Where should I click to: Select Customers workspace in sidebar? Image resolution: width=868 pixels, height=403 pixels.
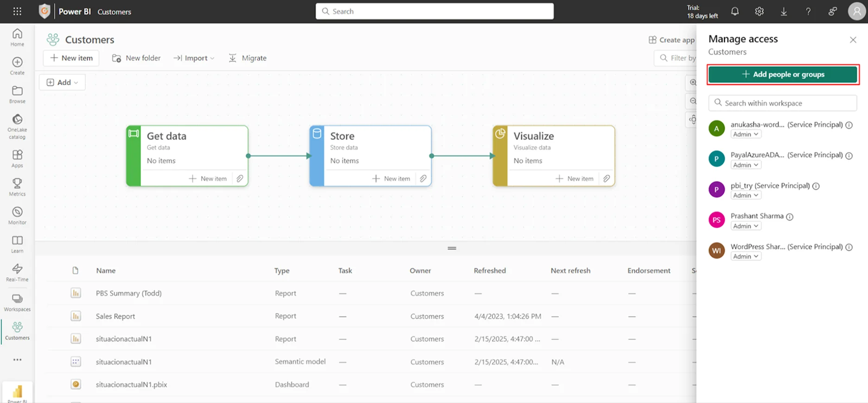tap(17, 331)
